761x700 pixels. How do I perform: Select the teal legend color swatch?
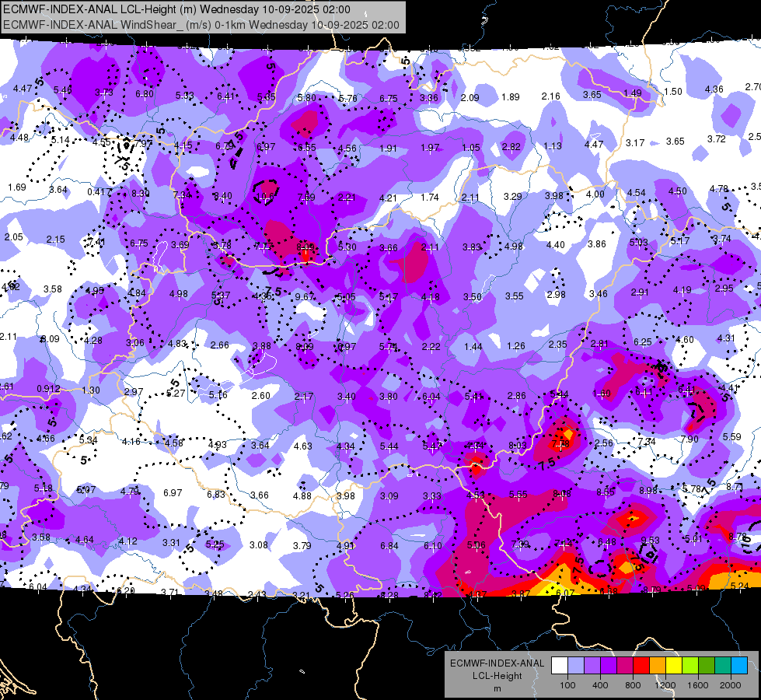click(723, 666)
